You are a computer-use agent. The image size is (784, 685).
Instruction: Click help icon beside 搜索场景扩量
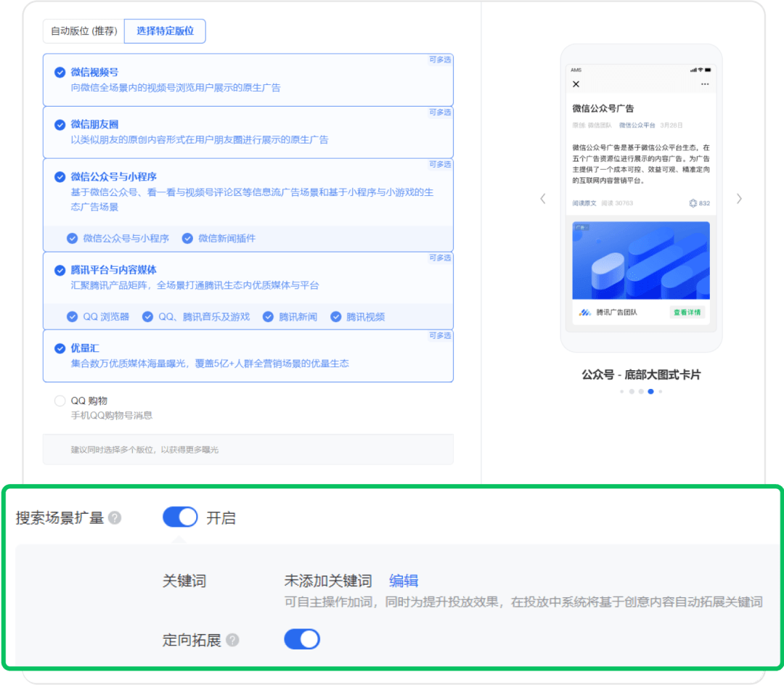point(115,518)
